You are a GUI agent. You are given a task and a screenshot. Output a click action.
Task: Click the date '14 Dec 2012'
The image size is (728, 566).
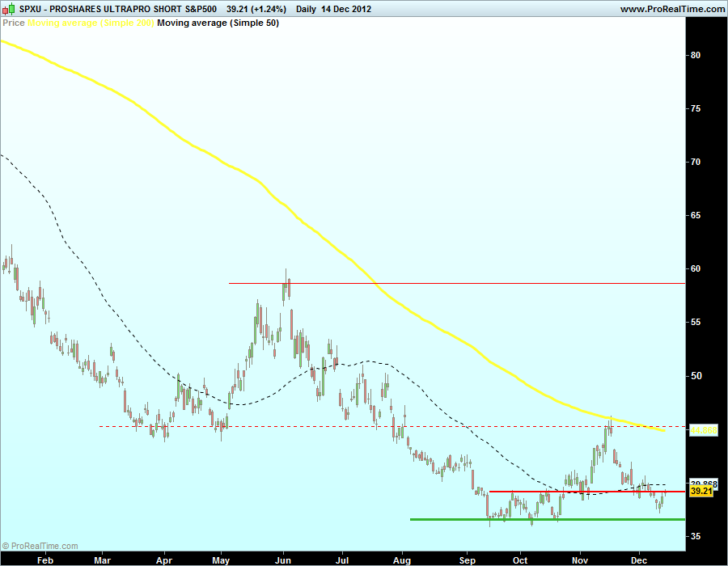click(346, 9)
